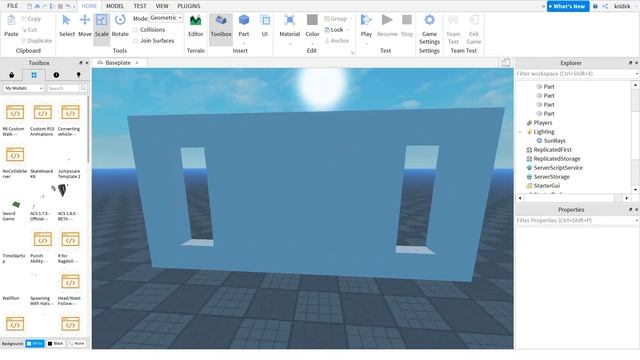Open the UI insert tool

(265, 25)
